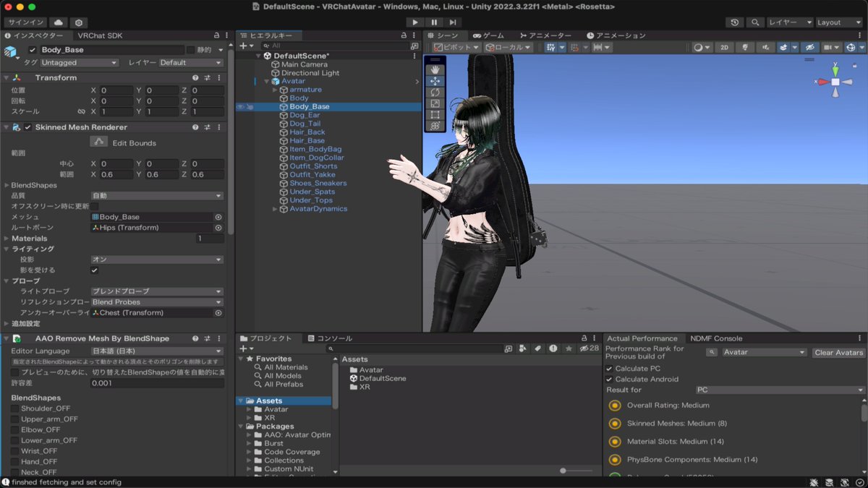
Task: Open the cloud services icon
Action: coord(59,22)
